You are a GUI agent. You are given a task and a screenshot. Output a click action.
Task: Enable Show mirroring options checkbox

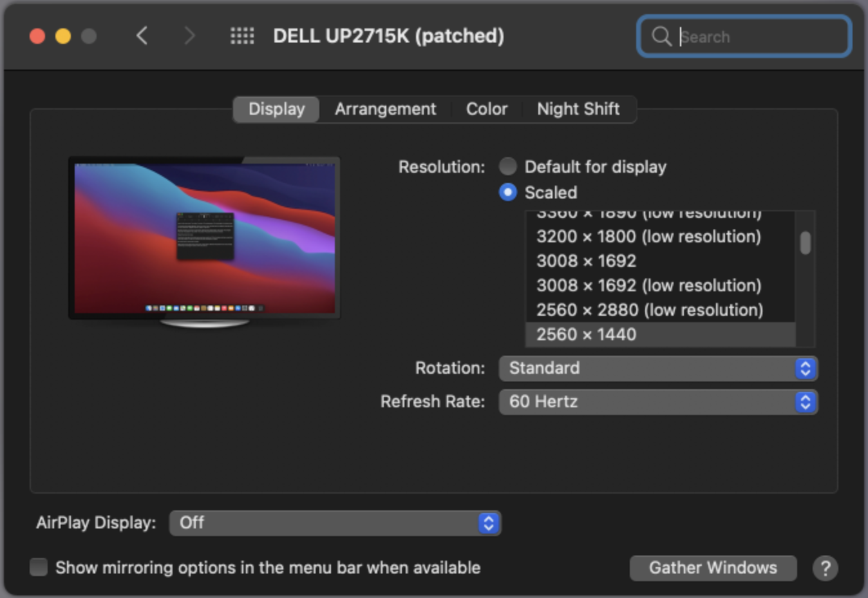click(39, 567)
